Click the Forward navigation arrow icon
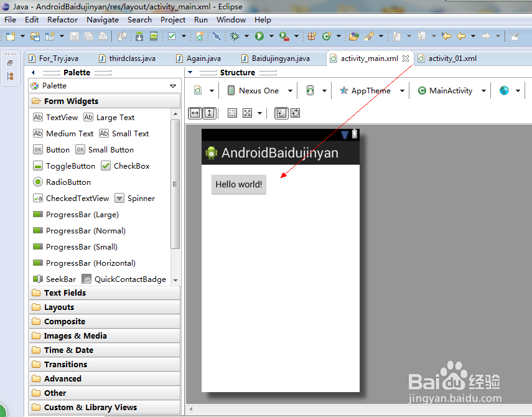 point(486,36)
